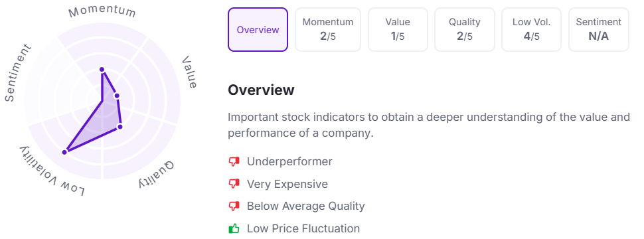644x239 pixels.
Task: Click the Sentiment axis label on chart
Action: [18, 72]
